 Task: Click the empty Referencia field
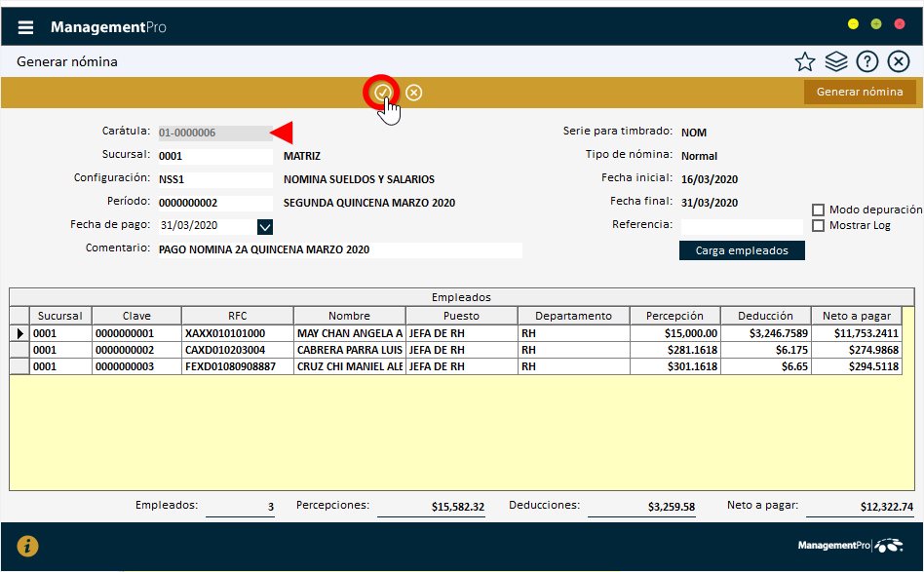pos(742,226)
